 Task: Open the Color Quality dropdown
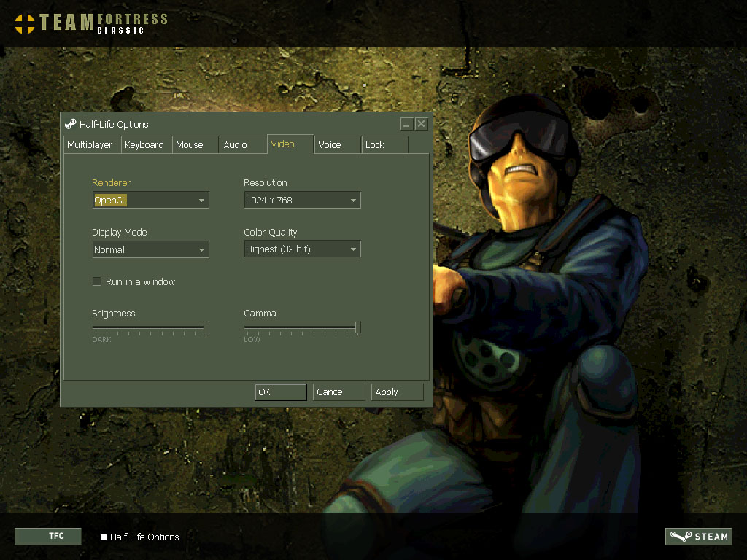click(302, 249)
